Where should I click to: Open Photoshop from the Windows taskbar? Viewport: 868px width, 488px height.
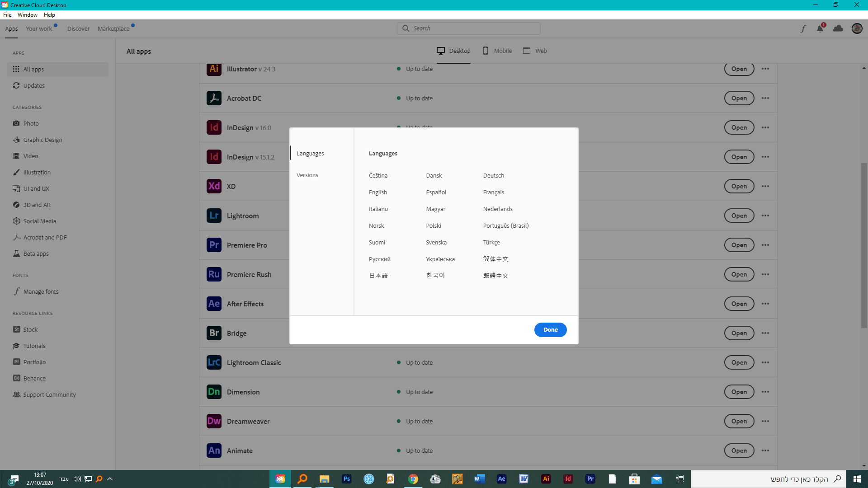tap(347, 479)
